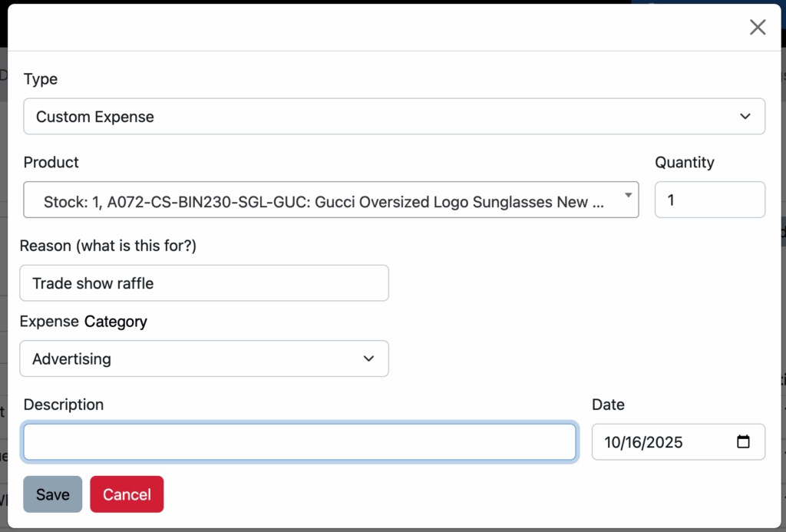The image size is (786, 532).
Task: Focus the Quantity field containing 1
Action: (709, 200)
